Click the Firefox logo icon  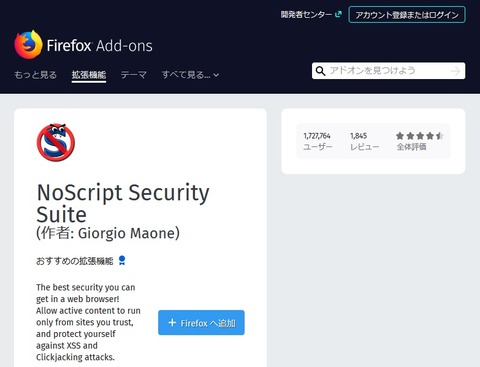[x=28, y=45]
